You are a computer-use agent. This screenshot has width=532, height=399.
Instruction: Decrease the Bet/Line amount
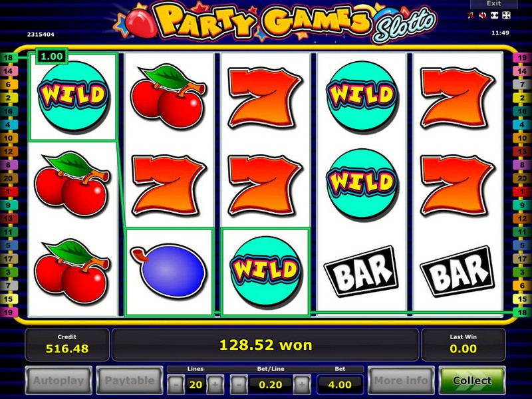(x=239, y=385)
